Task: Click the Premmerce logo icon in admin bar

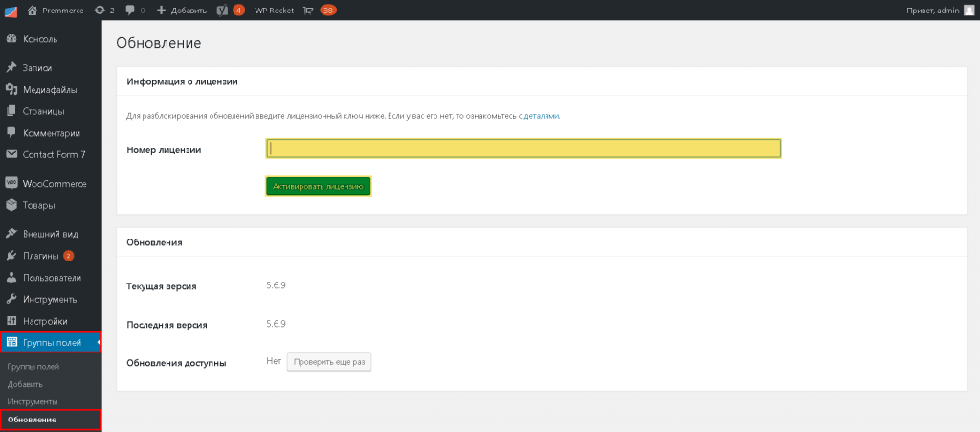Action: (x=10, y=10)
